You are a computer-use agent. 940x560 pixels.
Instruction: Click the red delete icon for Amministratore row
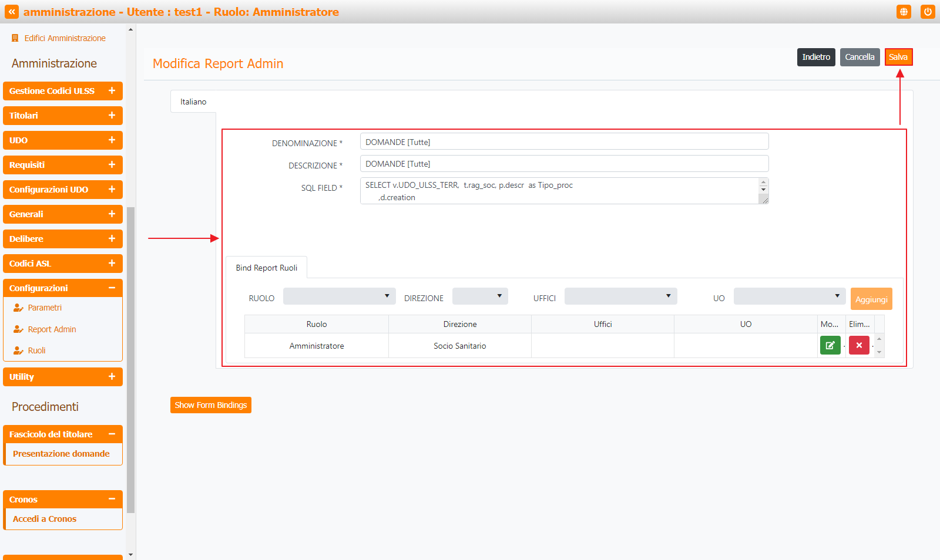click(858, 346)
